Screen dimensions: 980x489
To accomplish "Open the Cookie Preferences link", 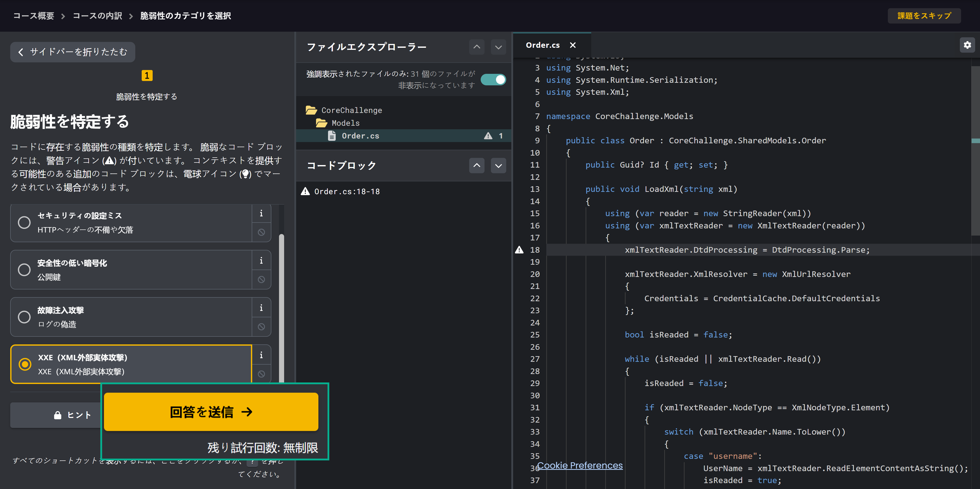I will [580, 465].
